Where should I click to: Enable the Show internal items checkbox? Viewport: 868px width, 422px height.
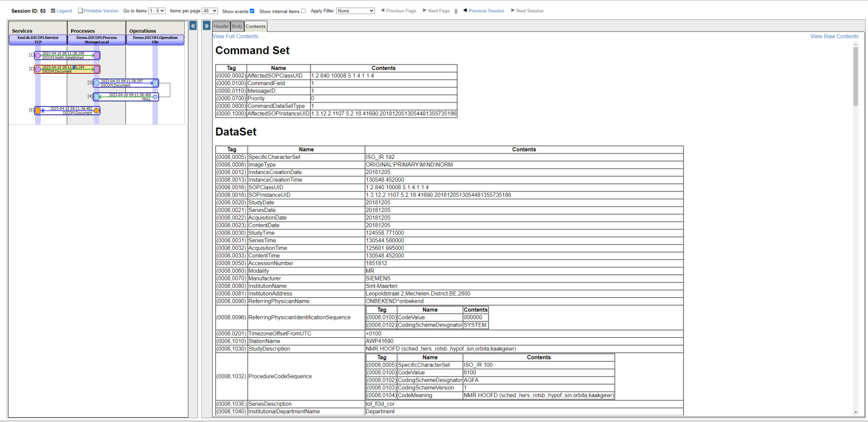pos(303,11)
